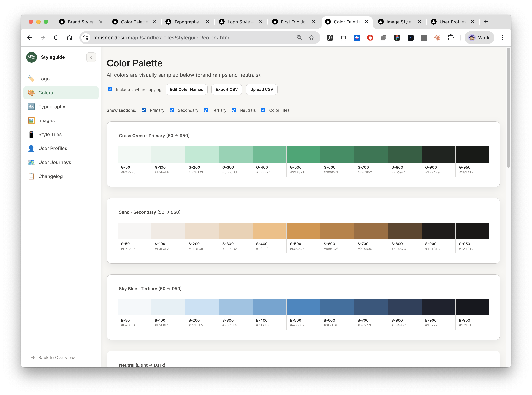Collapse the Styleguide sidebar

91,57
